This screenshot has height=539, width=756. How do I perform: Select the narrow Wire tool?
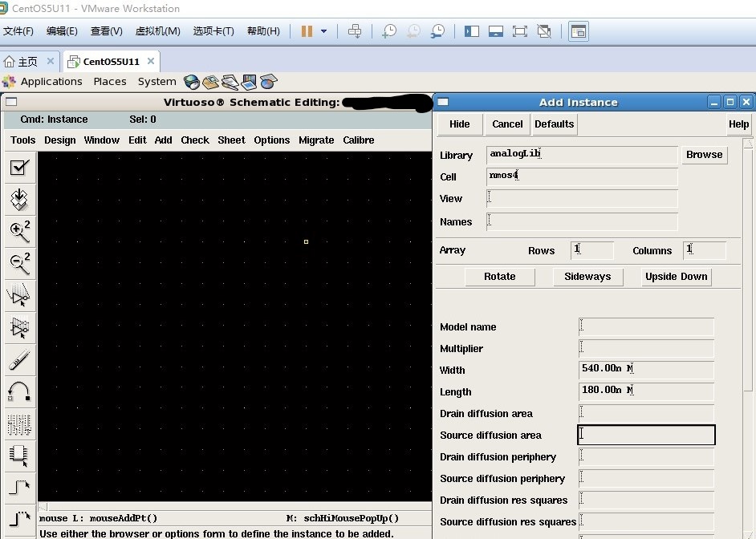point(19,488)
